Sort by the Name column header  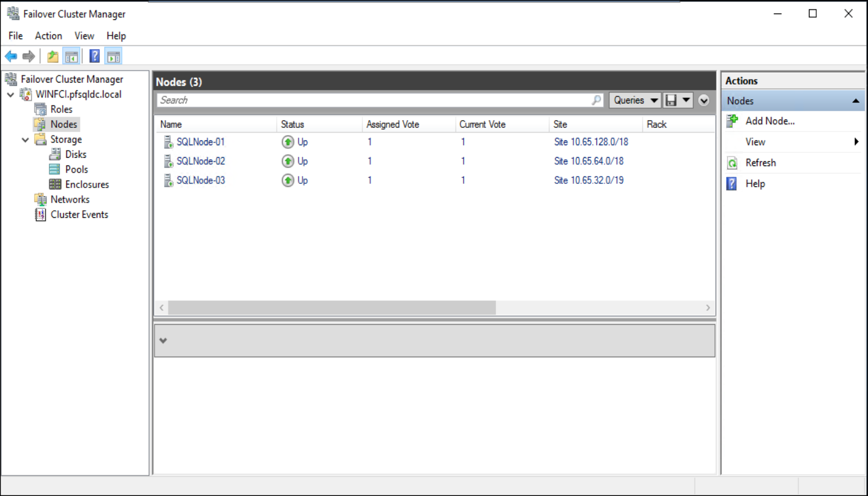point(216,125)
